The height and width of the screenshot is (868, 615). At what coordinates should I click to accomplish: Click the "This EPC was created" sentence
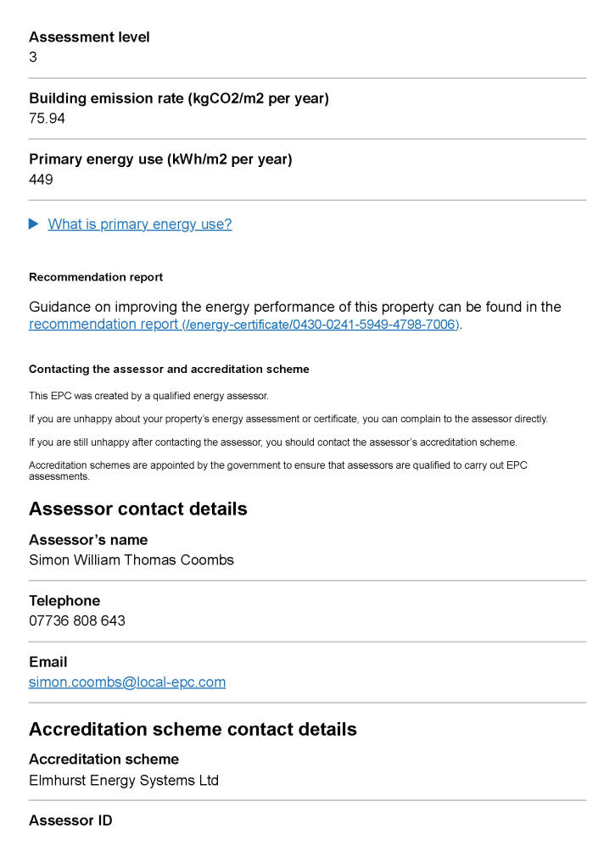tap(148, 396)
